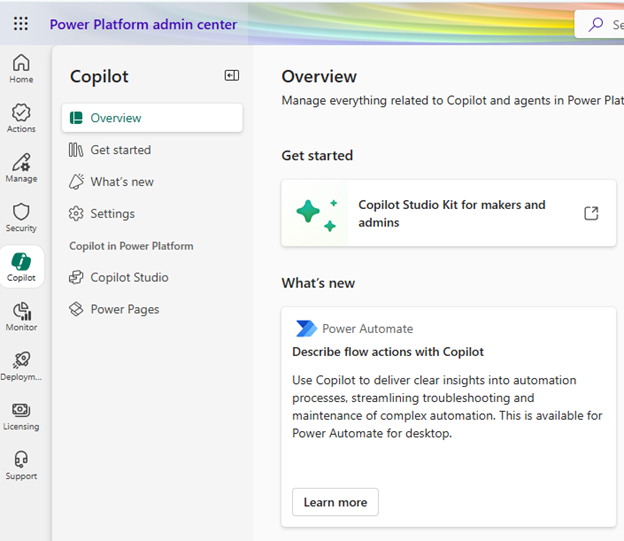This screenshot has height=541, width=624.
Task: Click in the search input field
Action: tap(599, 24)
